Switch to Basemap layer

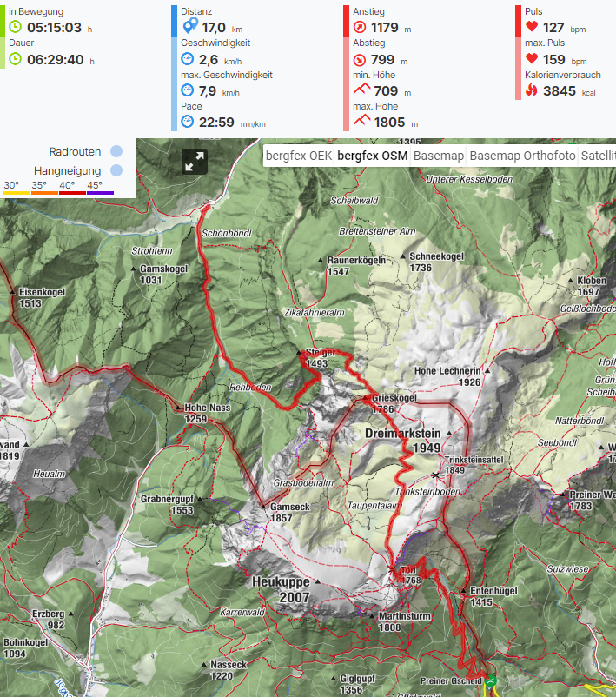tap(438, 156)
